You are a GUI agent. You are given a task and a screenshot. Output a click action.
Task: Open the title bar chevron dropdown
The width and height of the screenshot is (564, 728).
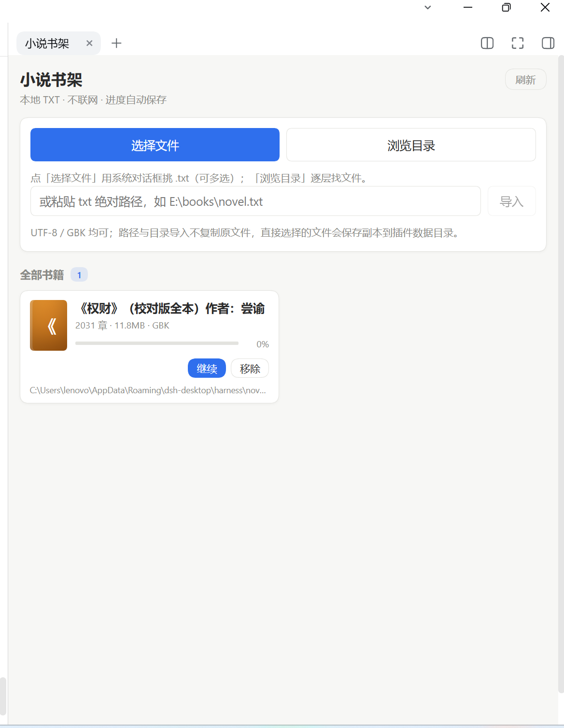pyautogui.click(x=428, y=7)
